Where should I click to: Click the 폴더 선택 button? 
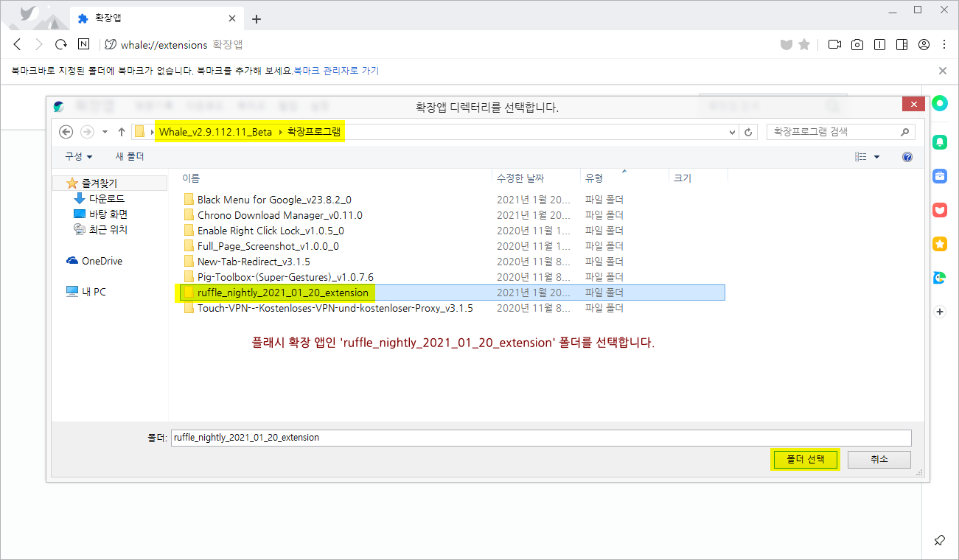coord(805,459)
